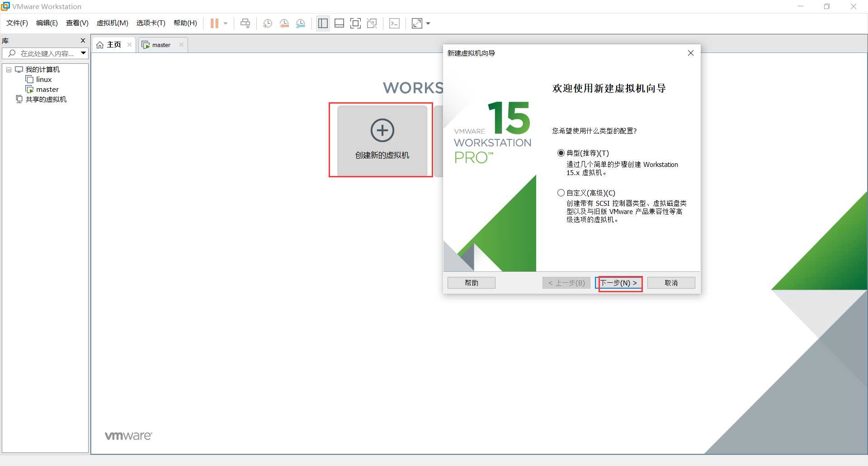Open the snapshot manager icon
The width and height of the screenshot is (868, 466).
[x=300, y=23]
